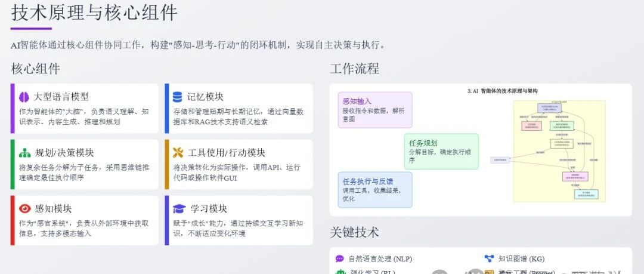Click the green hierarchy icon for 规划/决策模块
The width and height of the screenshot is (644, 274).
[24, 153]
